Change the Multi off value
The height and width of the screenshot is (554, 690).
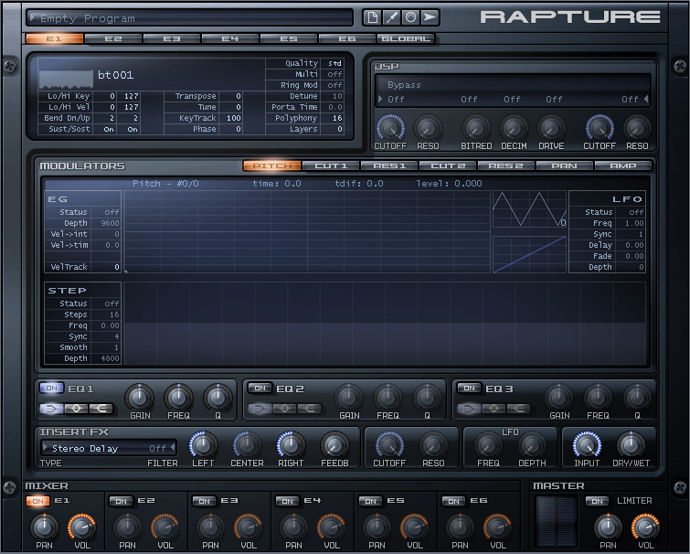coord(334,74)
